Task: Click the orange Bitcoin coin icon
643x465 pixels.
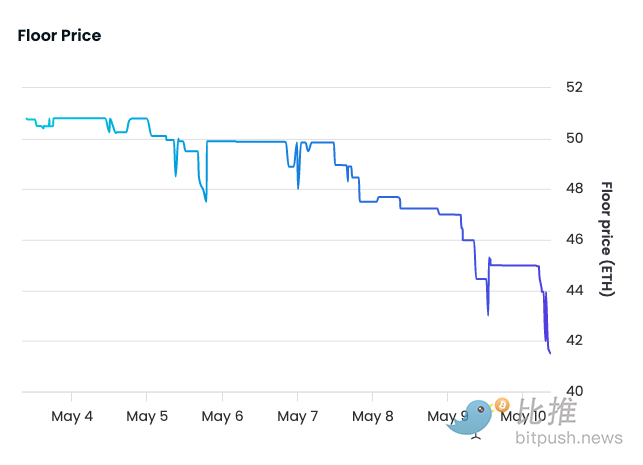Action: pyautogui.click(x=501, y=406)
